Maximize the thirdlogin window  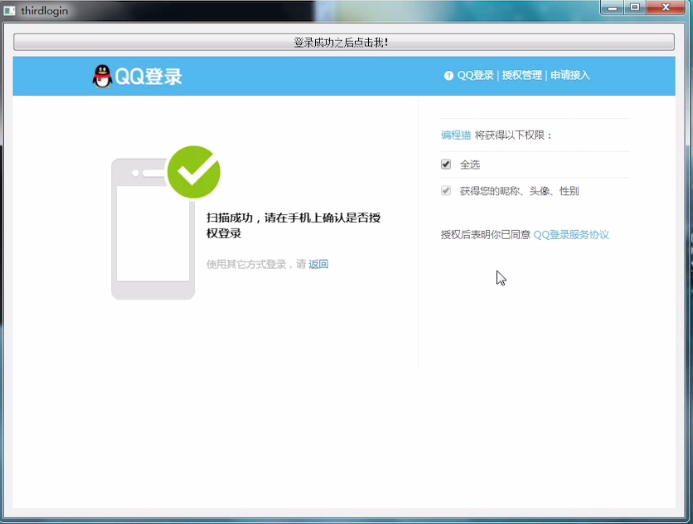(635, 8)
